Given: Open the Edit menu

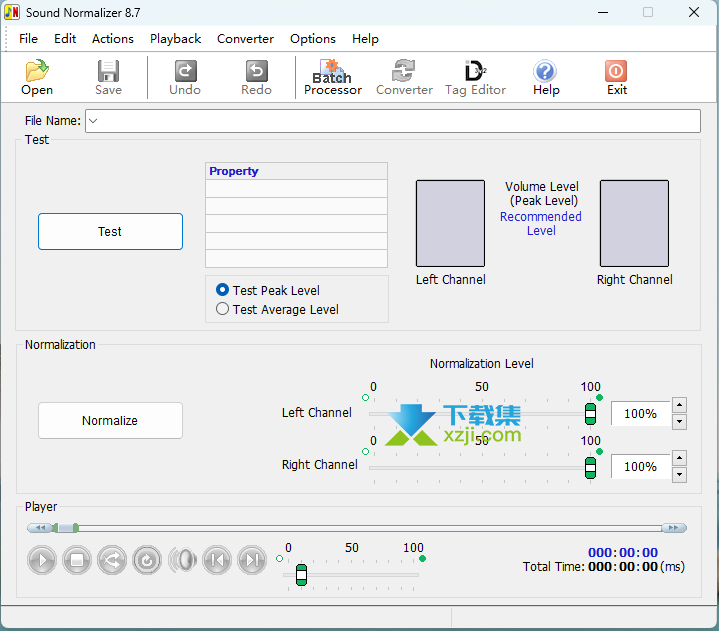Looking at the screenshot, I should tap(65, 39).
